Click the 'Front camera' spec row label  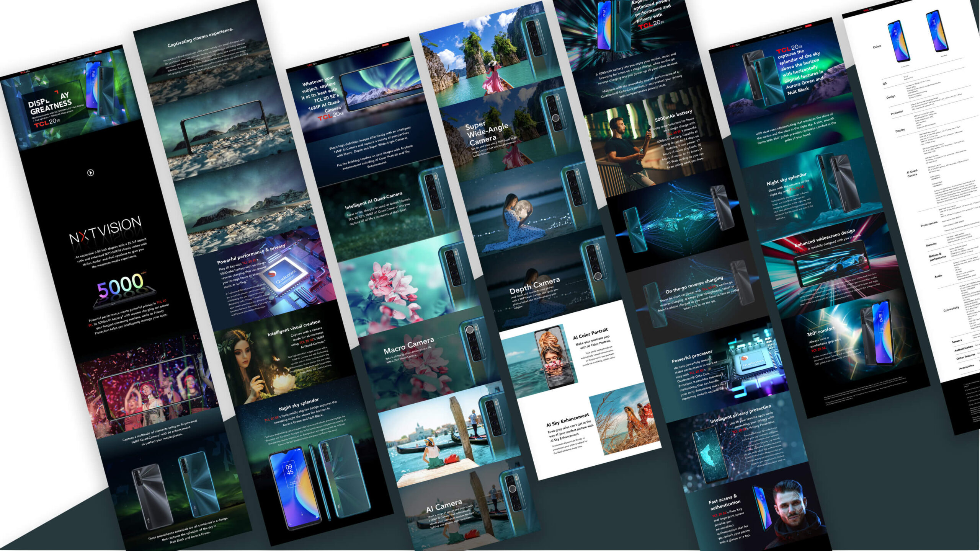[x=929, y=224]
